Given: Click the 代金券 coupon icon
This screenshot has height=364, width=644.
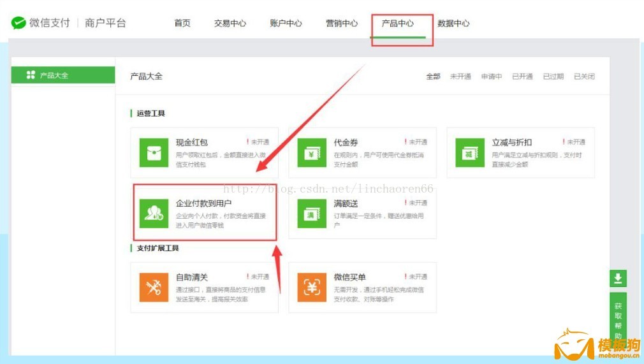Looking at the screenshot, I should pyautogui.click(x=312, y=153).
